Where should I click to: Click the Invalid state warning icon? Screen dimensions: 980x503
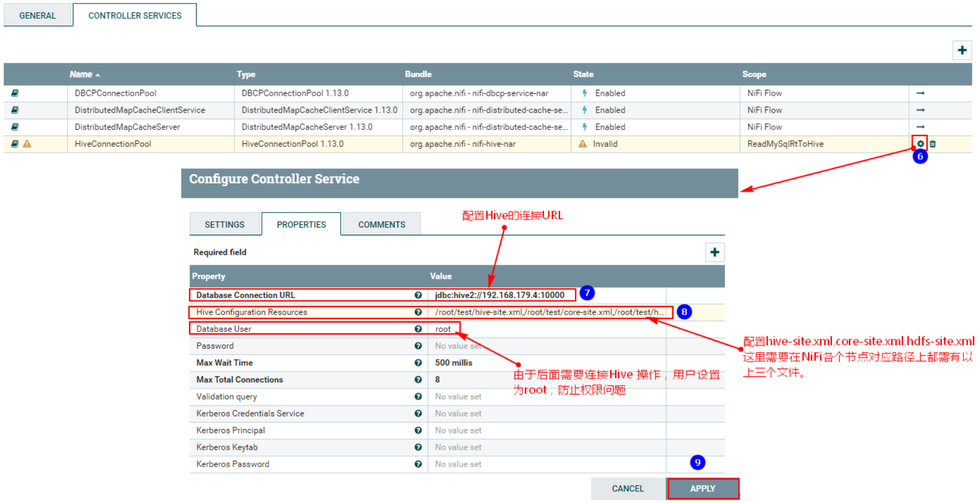tap(582, 144)
